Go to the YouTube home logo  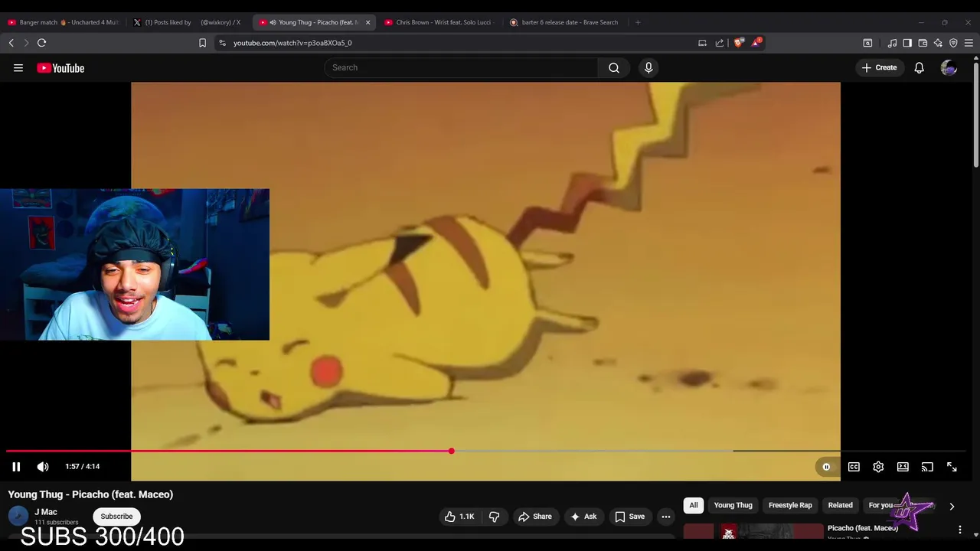pyautogui.click(x=60, y=68)
